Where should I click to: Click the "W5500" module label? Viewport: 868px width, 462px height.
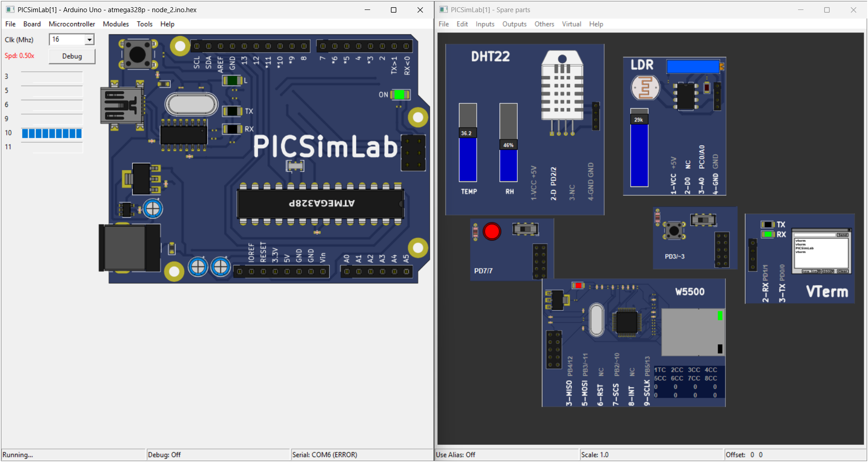690,292
